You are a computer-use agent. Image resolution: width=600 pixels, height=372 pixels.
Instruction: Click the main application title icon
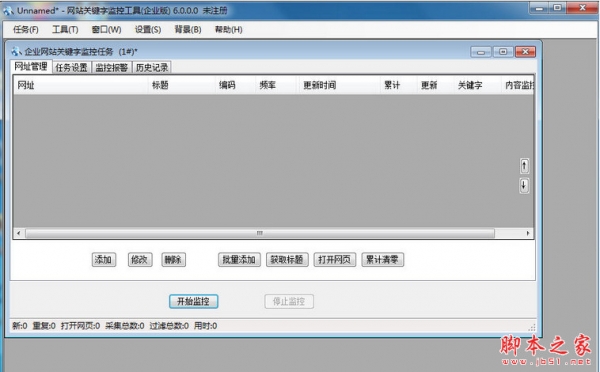click(x=8, y=11)
